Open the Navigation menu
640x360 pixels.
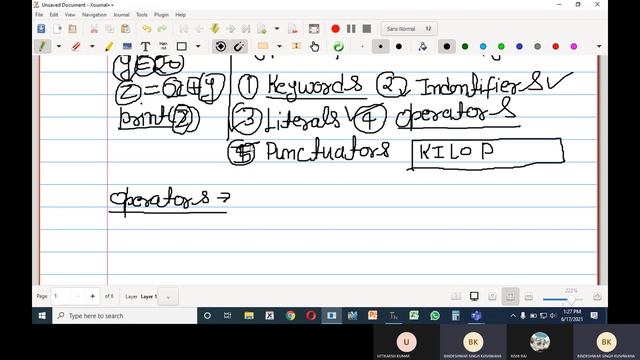[x=94, y=15]
